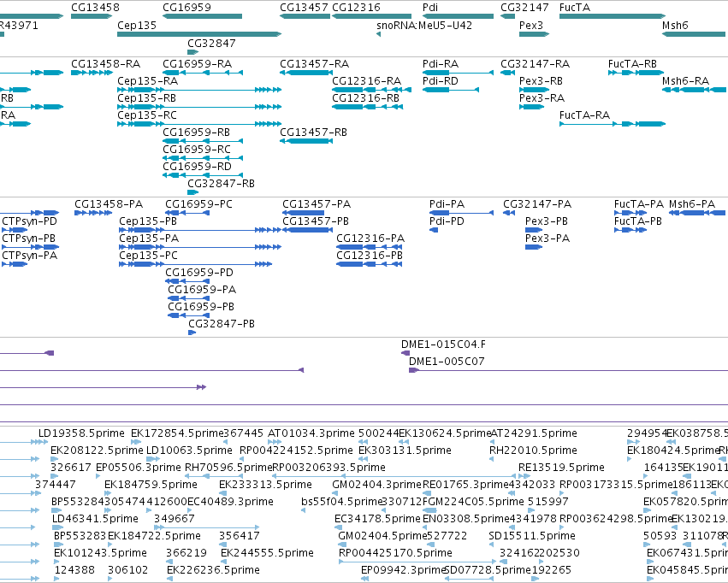
Task: Select the "CG16959-RC" transcript label
Action: click(x=197, y=150)
